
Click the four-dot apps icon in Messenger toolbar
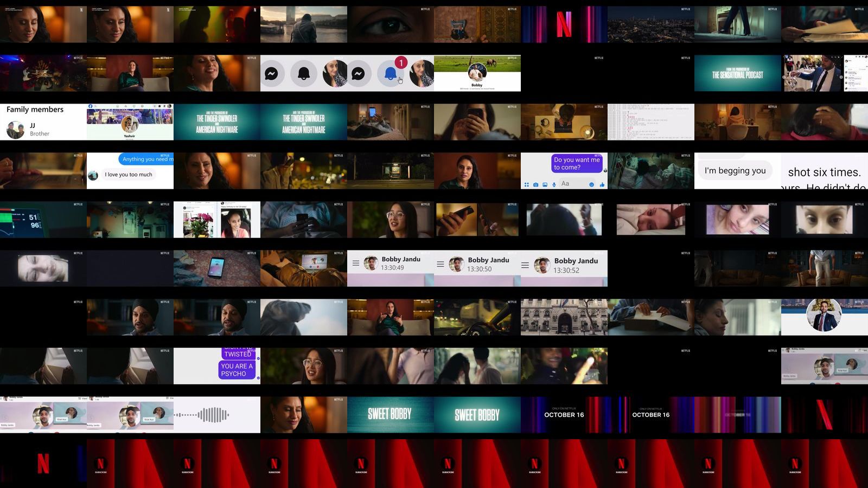[x=526, y=185]
